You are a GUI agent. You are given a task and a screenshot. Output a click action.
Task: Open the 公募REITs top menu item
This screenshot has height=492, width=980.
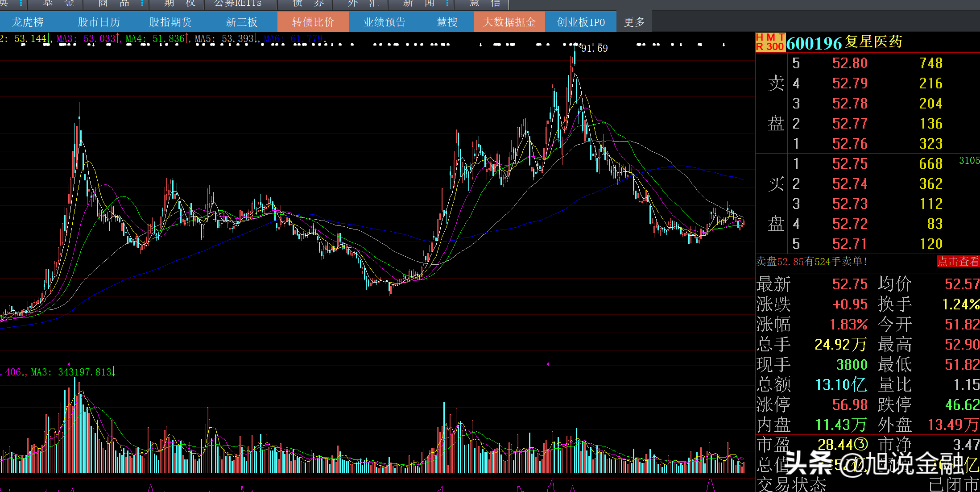238,4
